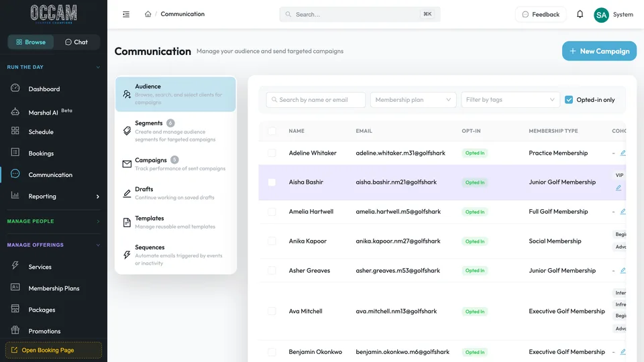Open the Segments section

point(176,131)
